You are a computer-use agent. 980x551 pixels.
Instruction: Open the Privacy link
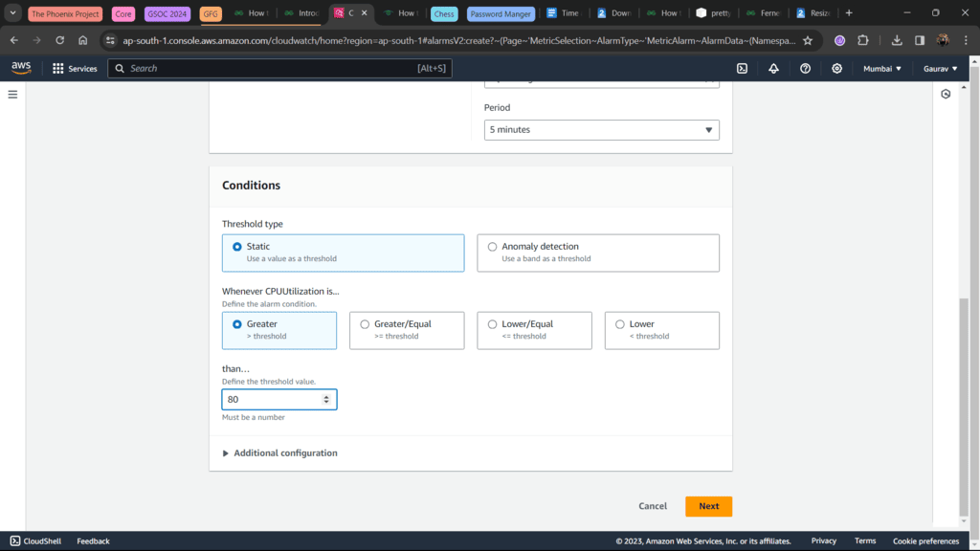point(824,541)
